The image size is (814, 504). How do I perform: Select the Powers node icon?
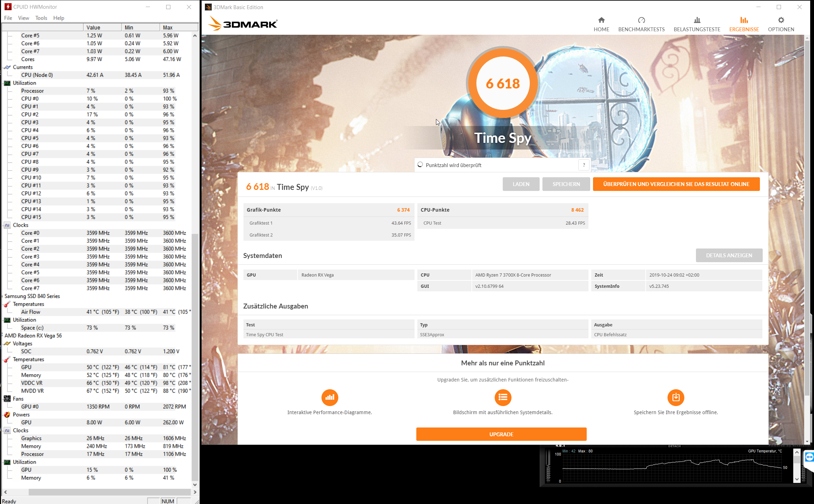[x=7, y=415]
